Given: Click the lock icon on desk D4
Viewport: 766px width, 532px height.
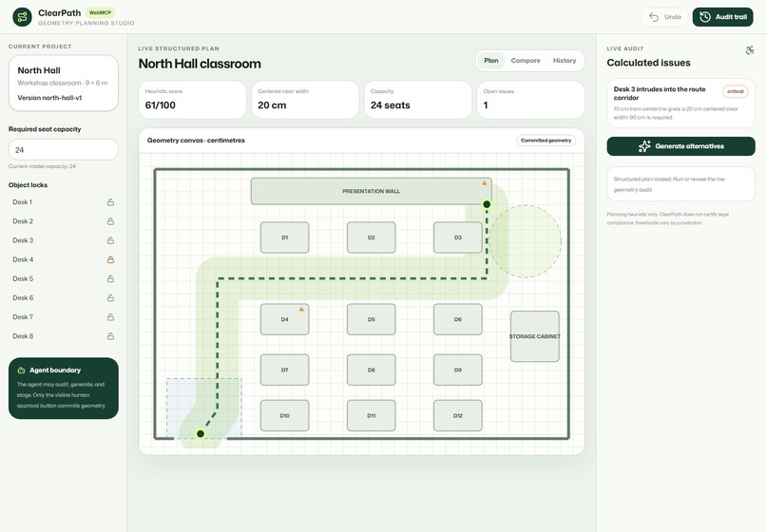Looking at the screenshot, I should pyautogui.click(x=301, y=310).
